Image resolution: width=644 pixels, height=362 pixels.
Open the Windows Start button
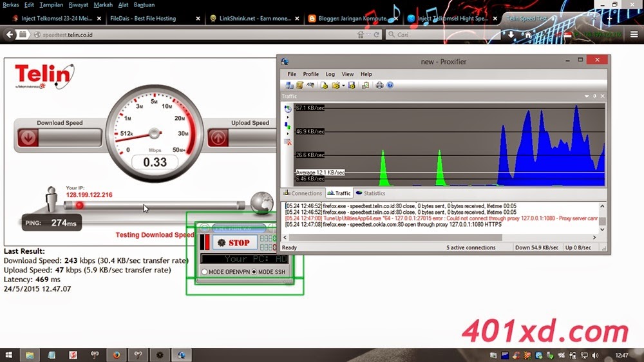point(8,355)
